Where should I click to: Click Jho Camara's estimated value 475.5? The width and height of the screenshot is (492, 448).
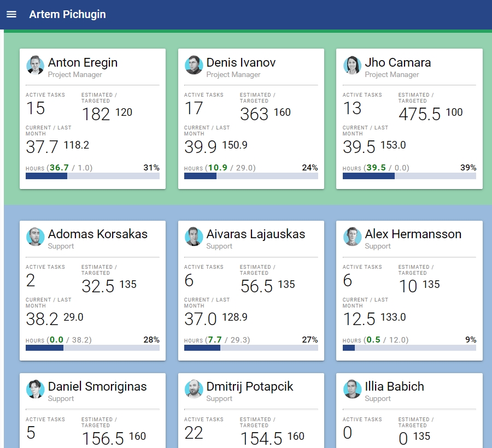click(419, 114)
